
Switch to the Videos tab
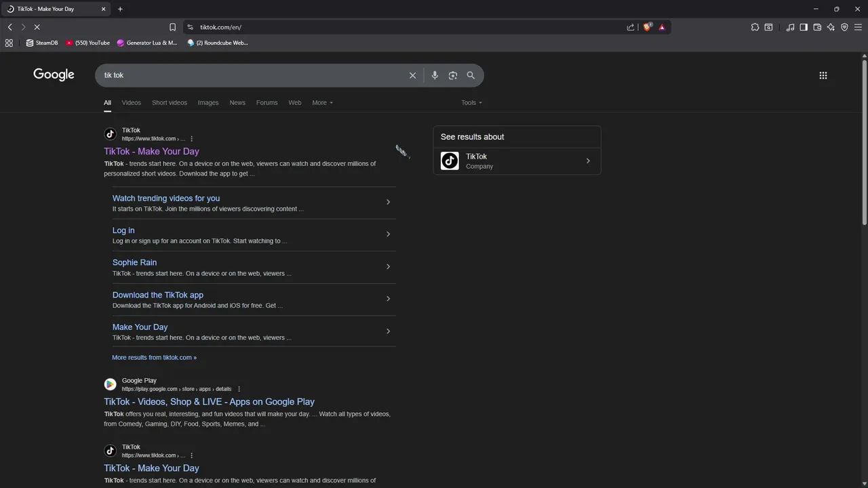[132, 103]
